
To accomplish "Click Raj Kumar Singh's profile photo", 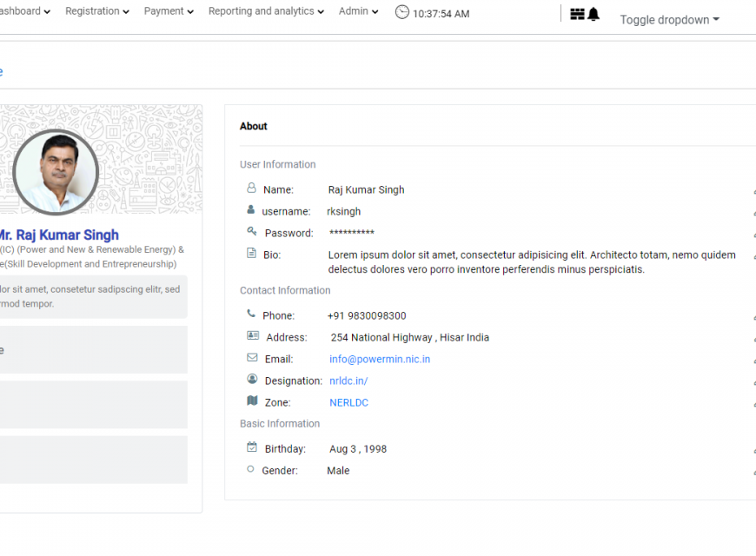I will point(56,172).
